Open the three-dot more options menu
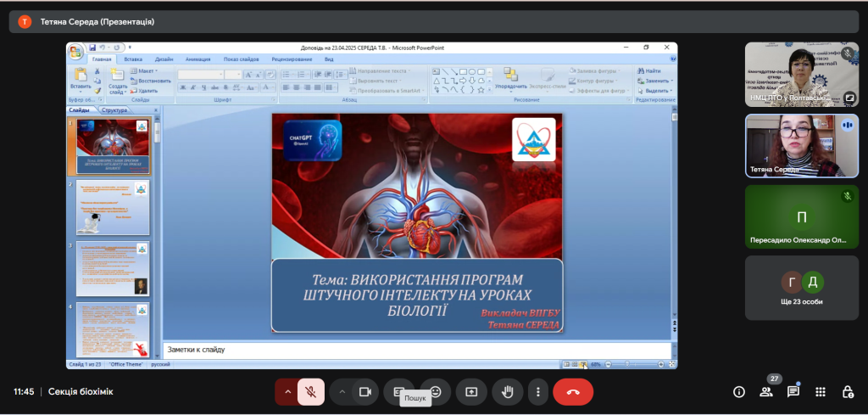This screenshot has height=415, width=868. tap(537, 391)
